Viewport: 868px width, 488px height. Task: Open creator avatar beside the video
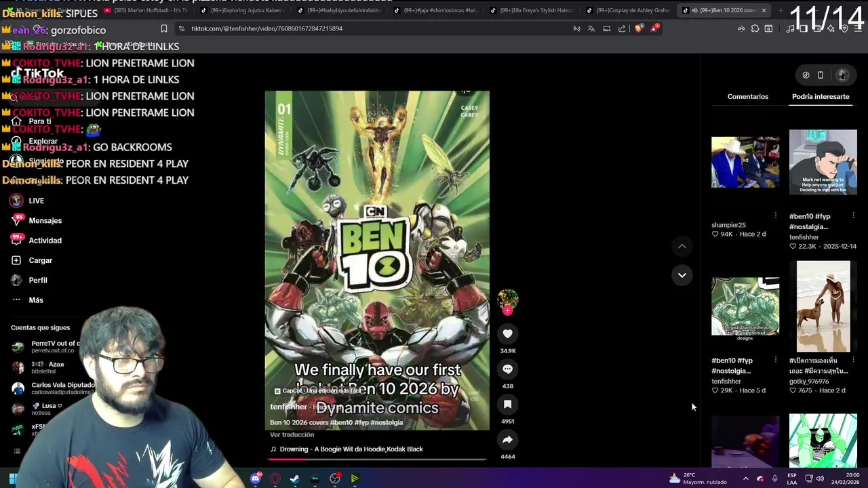point(507,299)
